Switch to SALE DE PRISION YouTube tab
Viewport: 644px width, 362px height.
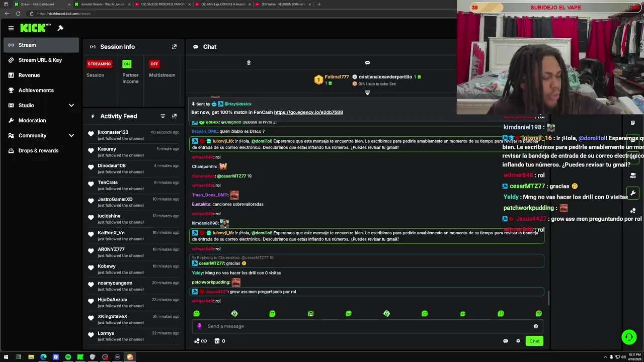point(163,4)
